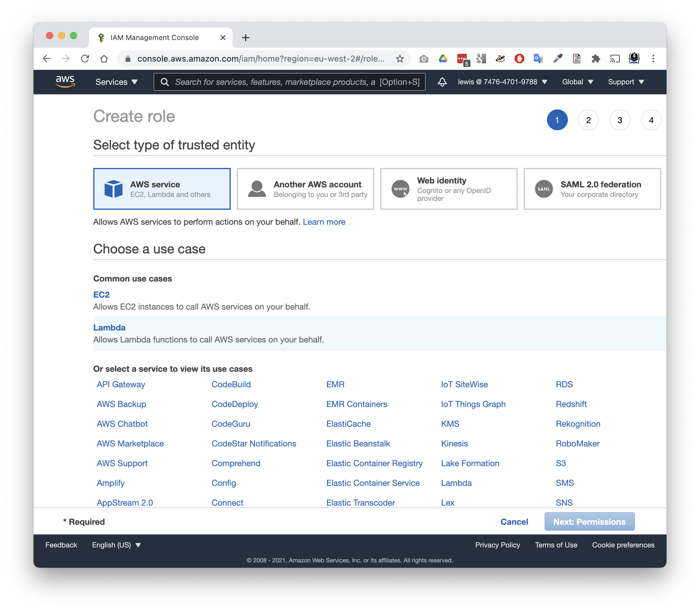
Task: Activate the color picker eyedropper extension
Action: tap(557, 59)
